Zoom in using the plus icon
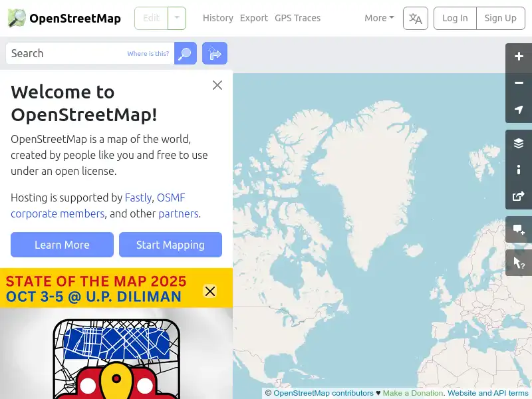Screen dimensions: 532x399 [x=518, y=57]
